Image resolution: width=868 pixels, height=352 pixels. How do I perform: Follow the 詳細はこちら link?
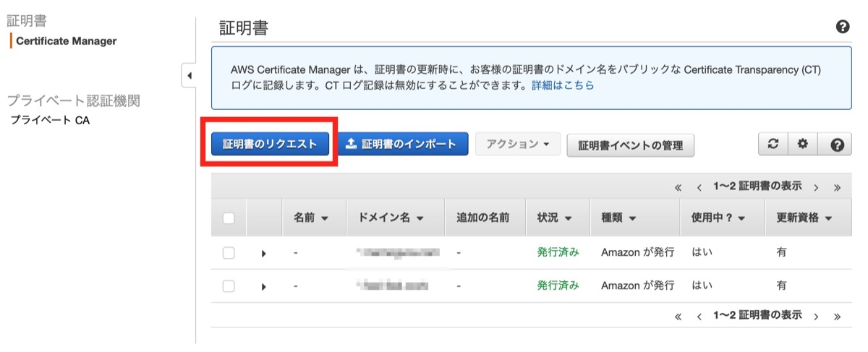tap(563, 85)
